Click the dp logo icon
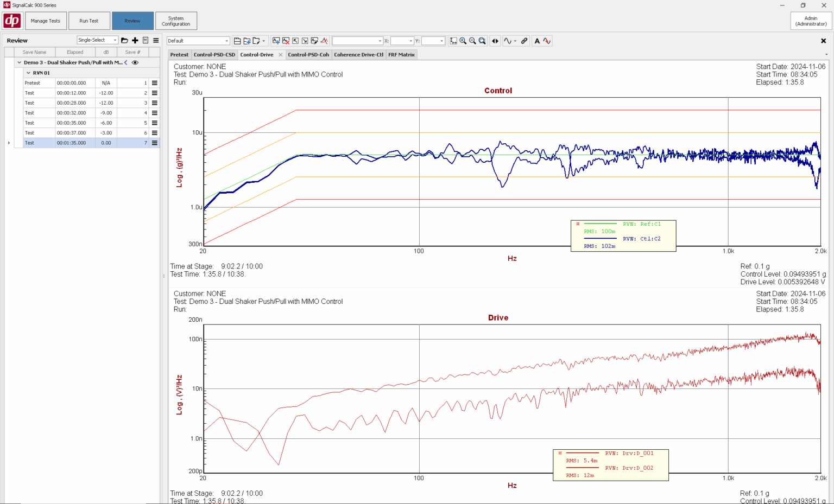 tap(12, 21)
